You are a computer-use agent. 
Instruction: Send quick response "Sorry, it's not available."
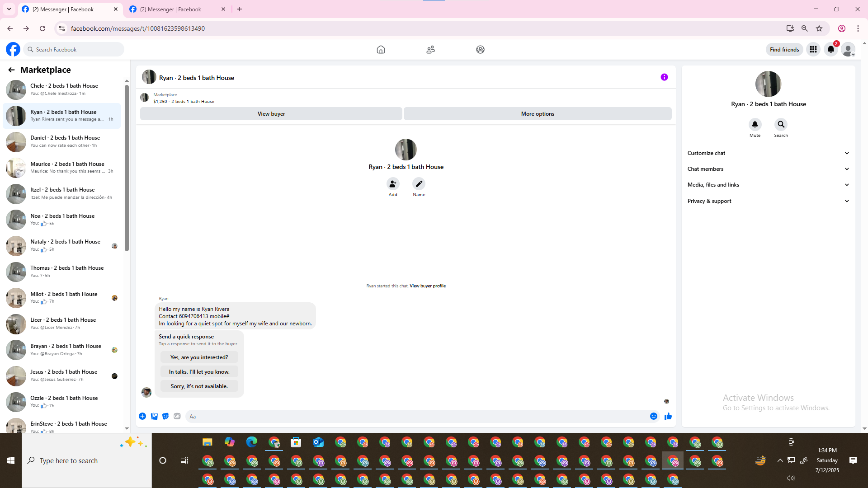199,386
